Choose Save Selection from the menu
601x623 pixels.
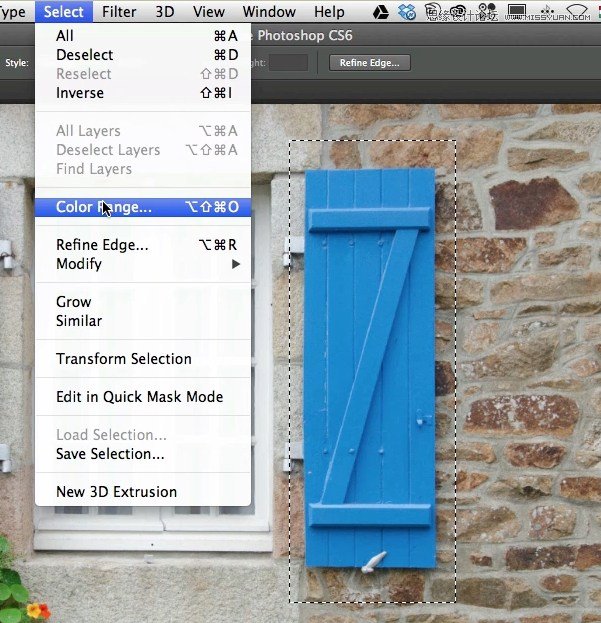(110, 454)
